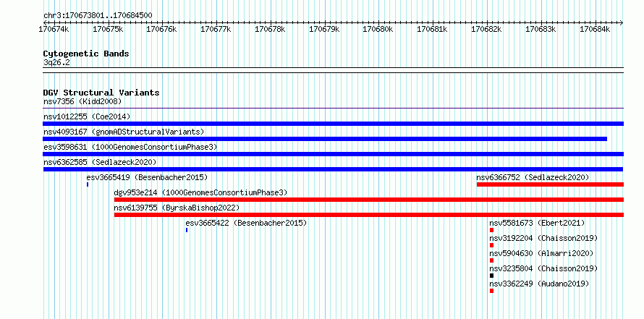Open nsv3192204 (Chaisson2019) label
Image resolution: width=644 pixels, height=319 pixels.
(x=543, y=238)
